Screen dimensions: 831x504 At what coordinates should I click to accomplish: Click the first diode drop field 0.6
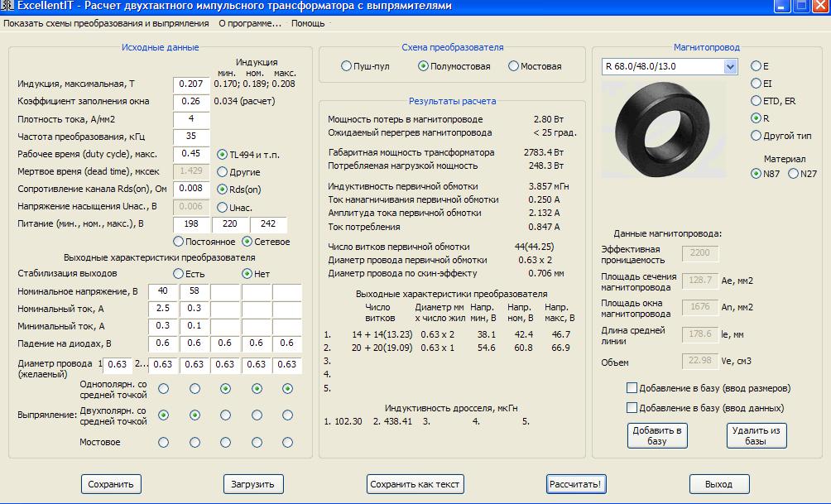point(163,343)
